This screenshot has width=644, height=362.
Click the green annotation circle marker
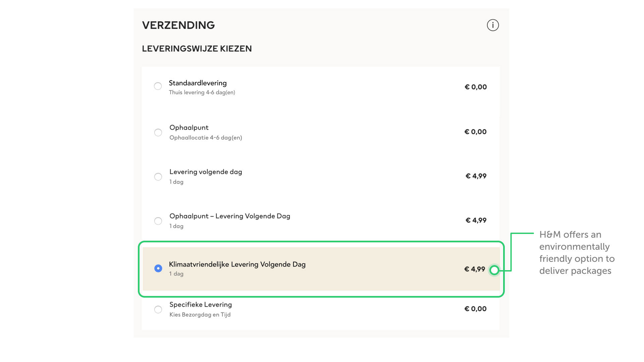[494, 270]
